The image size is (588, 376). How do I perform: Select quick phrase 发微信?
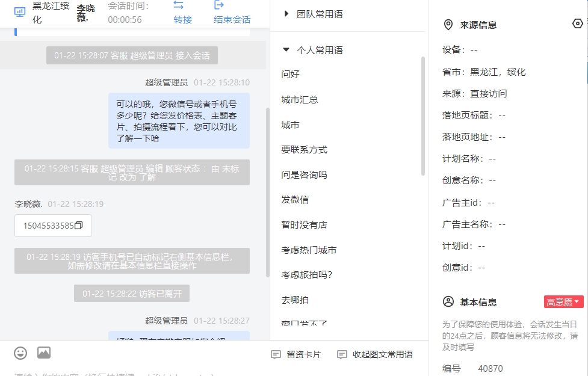click(x=295, y=200)
